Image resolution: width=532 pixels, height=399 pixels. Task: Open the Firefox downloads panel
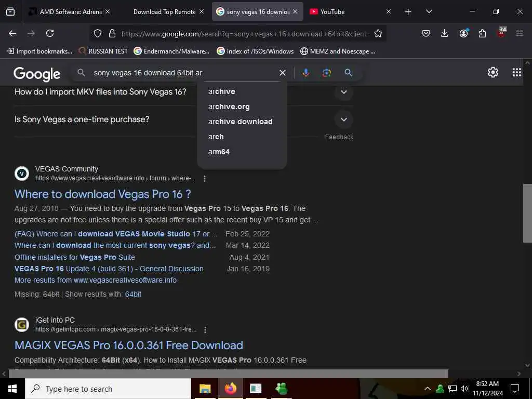click(x=445, y=33)
